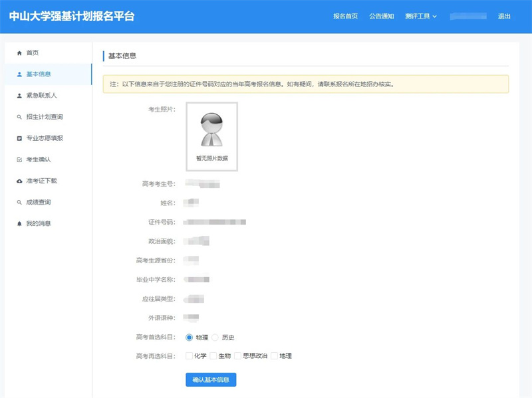Click the yellow notice starting with 注：以下信息
Viewport: 532px width, 398px height.
[306, 84]
